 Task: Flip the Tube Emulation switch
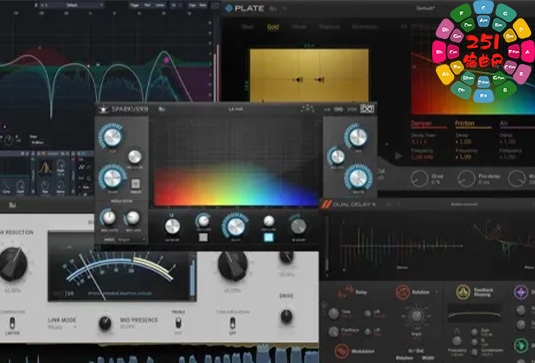point(232,323)
